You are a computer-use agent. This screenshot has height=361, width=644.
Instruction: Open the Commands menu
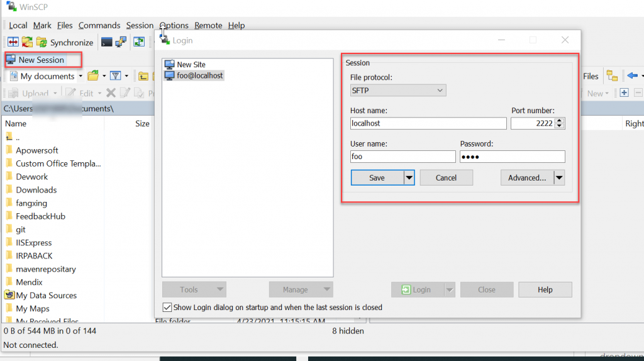[x=99, y=25]
